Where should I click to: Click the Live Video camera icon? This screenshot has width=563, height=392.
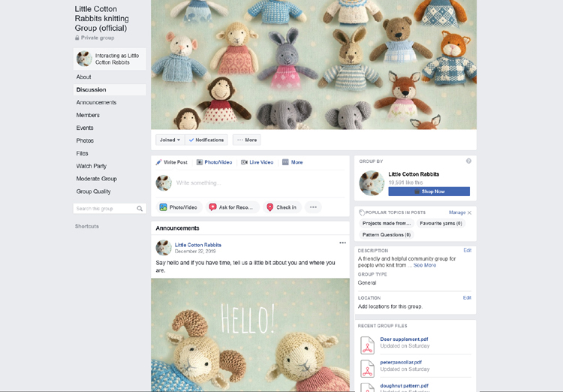click(x=244, y=162)
